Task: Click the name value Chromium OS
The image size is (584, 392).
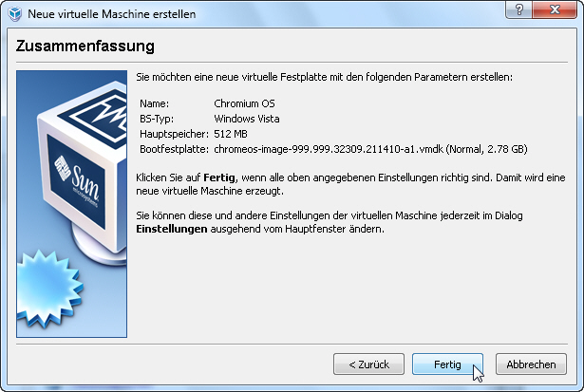Action: [244, 103]
